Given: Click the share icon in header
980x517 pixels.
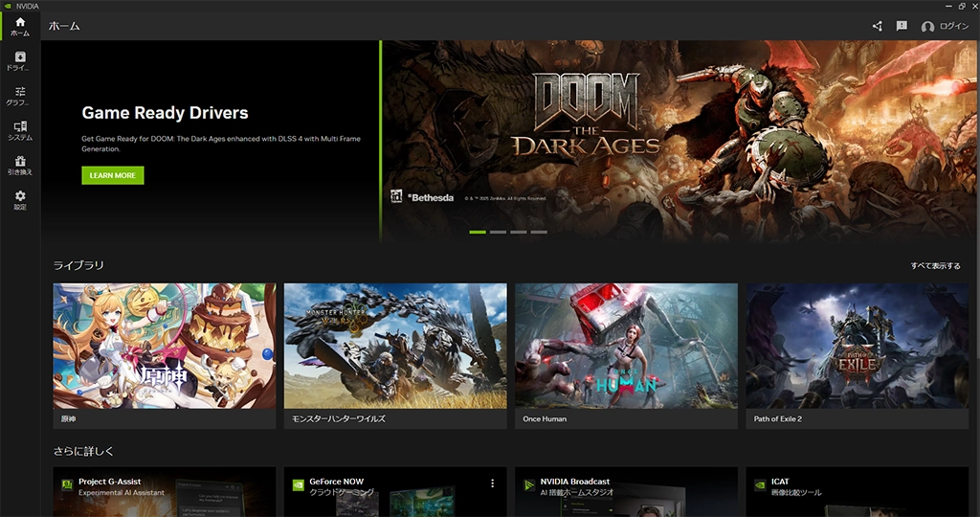Looking at the screenshot, I should pyautogui.click(x=878, y=26).
